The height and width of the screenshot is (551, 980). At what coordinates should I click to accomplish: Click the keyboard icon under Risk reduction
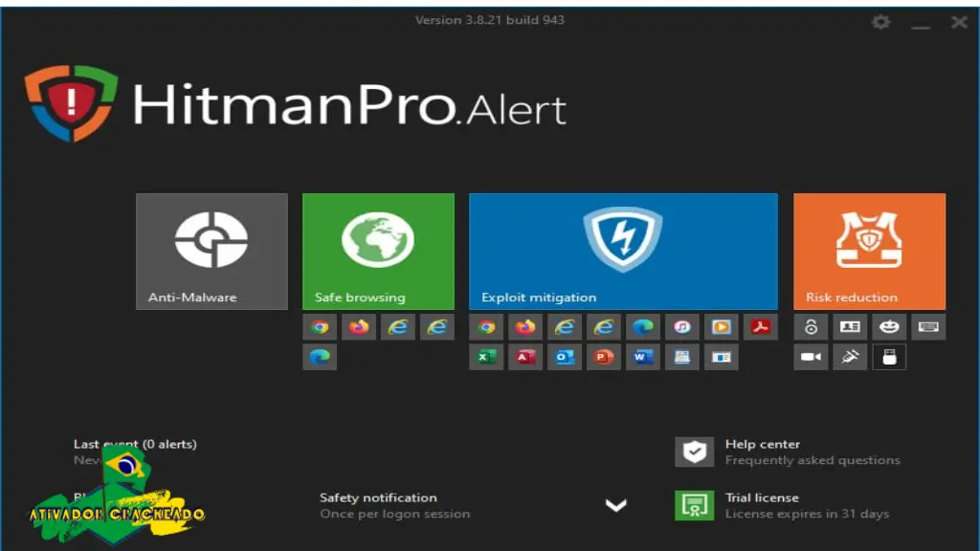coord(928,327)
